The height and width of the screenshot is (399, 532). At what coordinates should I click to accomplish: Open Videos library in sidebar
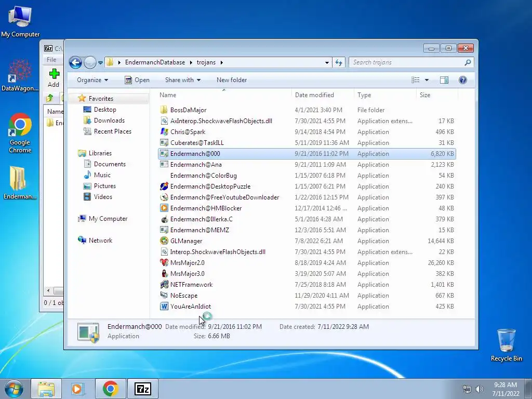[x=103, y=197]
